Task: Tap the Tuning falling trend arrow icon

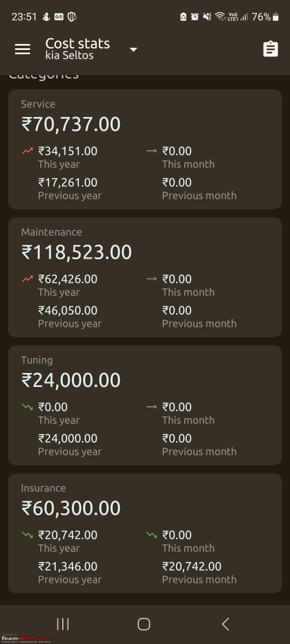Action: [x=27, y=407]
